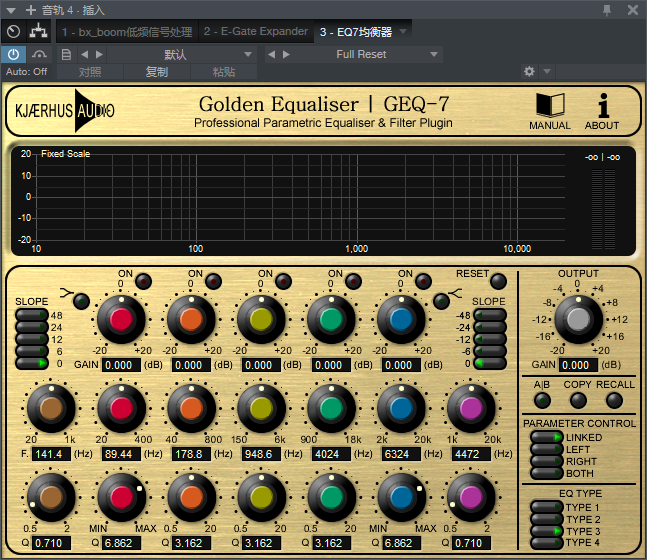Screen dimensions: 647x560
Task: Click the 141.4 Hz frequency field
Action: [52, 454]
